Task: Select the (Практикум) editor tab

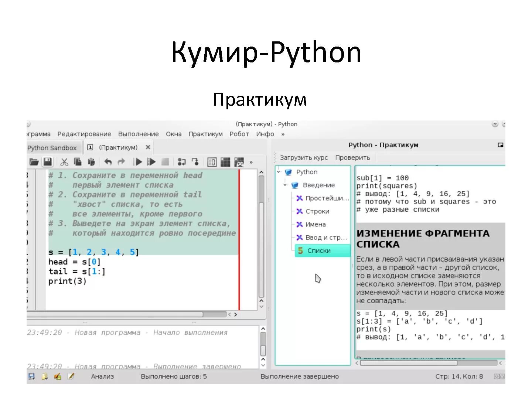Action: pos(118,147)
